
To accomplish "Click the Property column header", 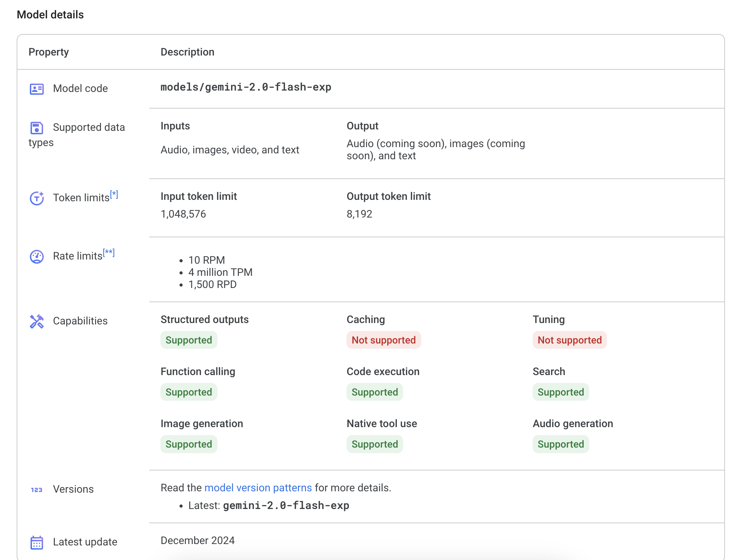I will (49, 52).
